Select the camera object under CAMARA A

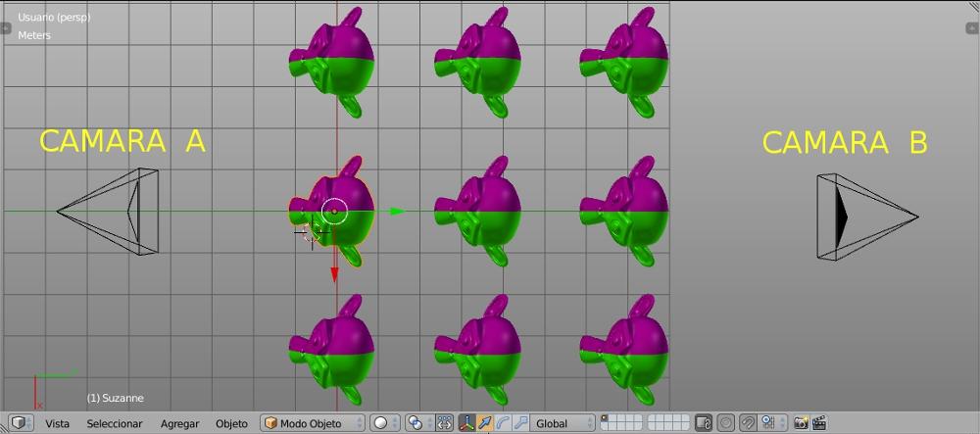click(108, 211)
